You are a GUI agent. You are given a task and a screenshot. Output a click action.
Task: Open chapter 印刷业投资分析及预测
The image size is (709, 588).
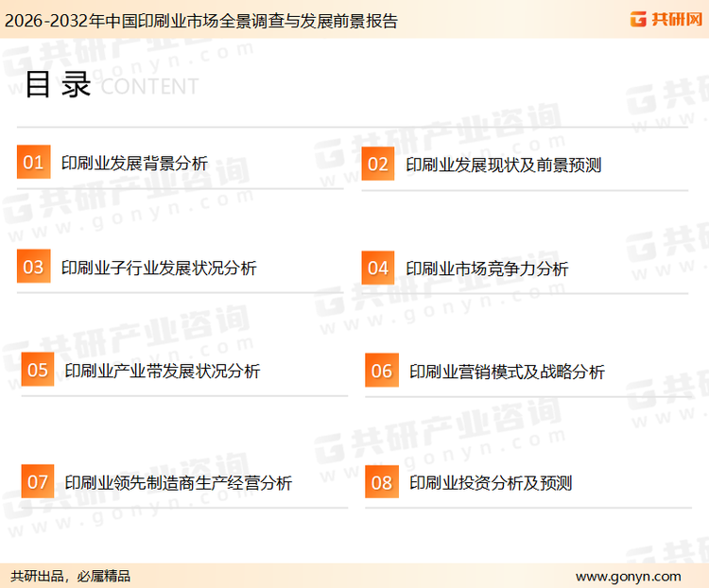(x=491, y=483)
